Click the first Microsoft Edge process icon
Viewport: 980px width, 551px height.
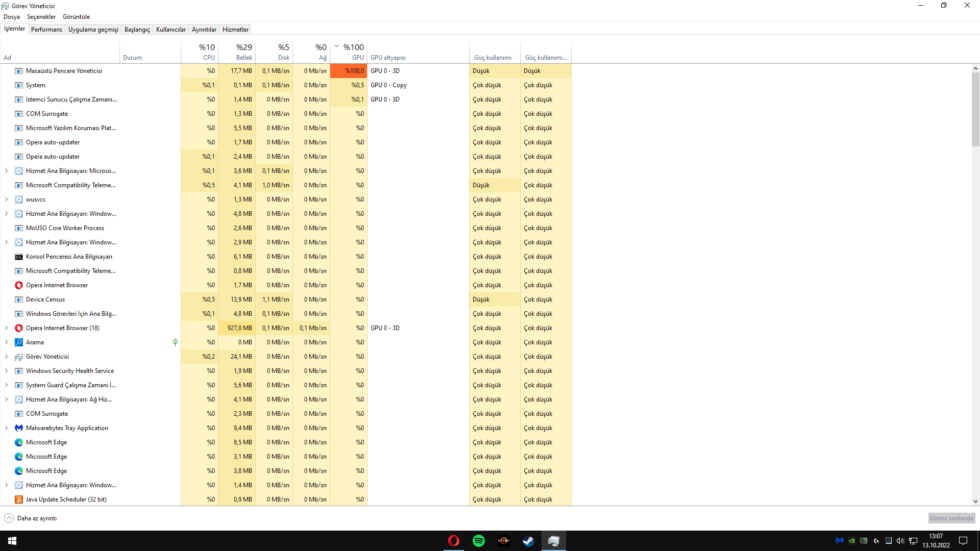click(x=19, y=442)
